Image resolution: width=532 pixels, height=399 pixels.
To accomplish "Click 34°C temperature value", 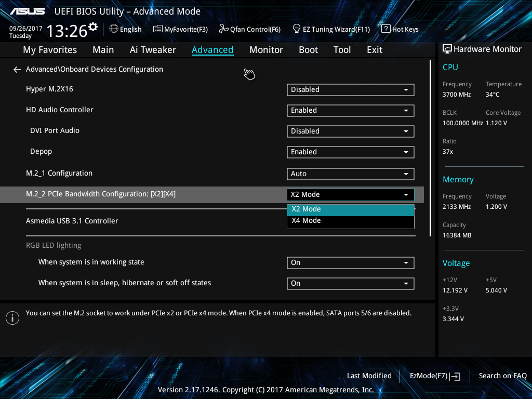I will click(493, 95).
